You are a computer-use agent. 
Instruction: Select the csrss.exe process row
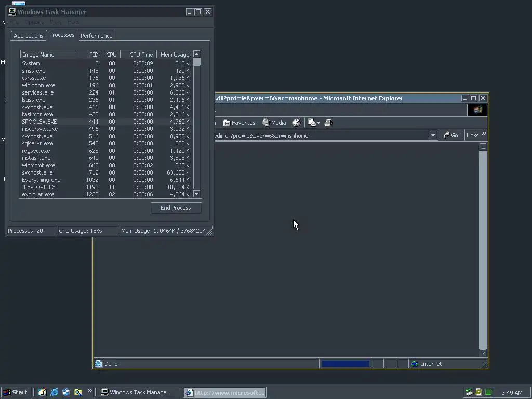point(106,78)
